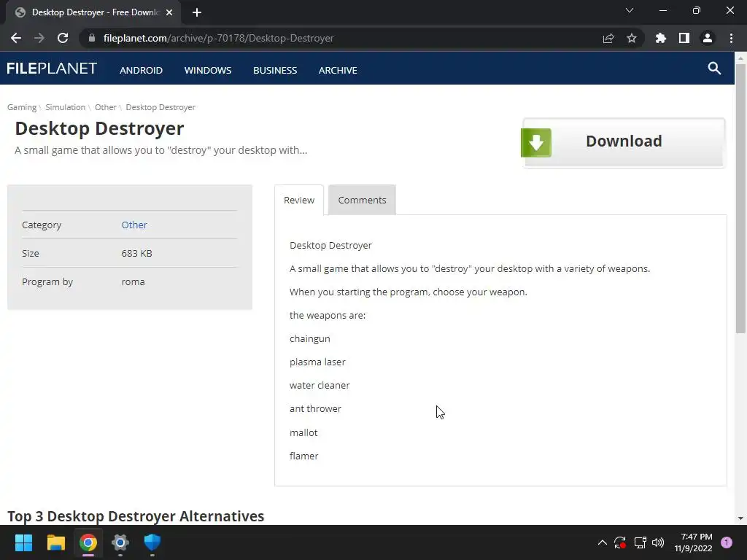Open network status tray icon
This screenshot has height=560, width=747.
640,542
